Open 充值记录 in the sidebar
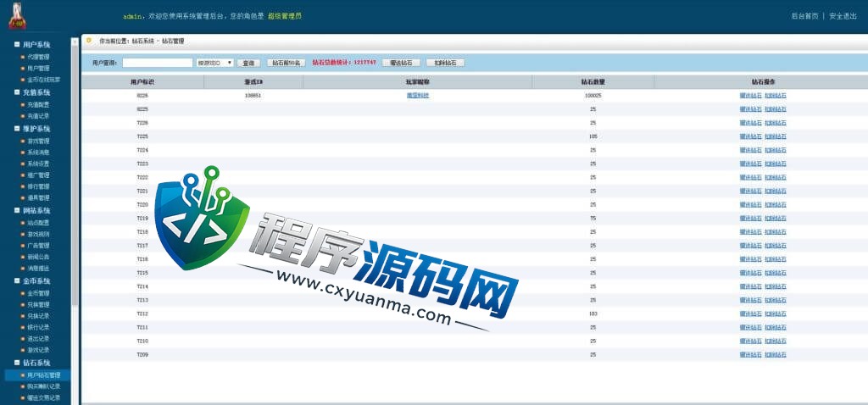 pos(38,116)
